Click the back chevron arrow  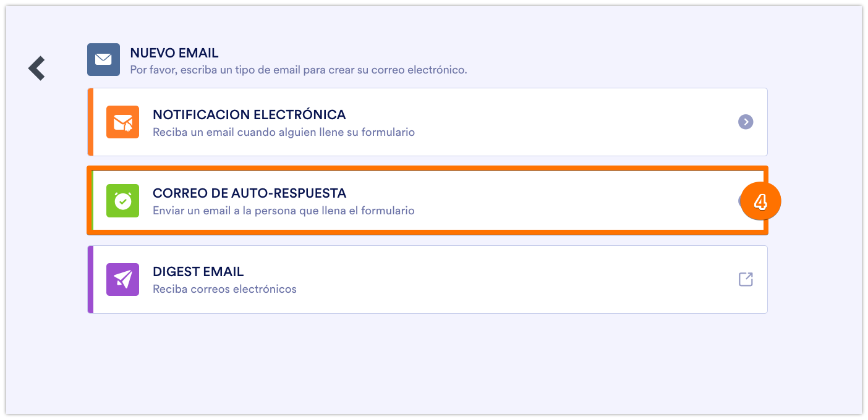click(37, 68)
